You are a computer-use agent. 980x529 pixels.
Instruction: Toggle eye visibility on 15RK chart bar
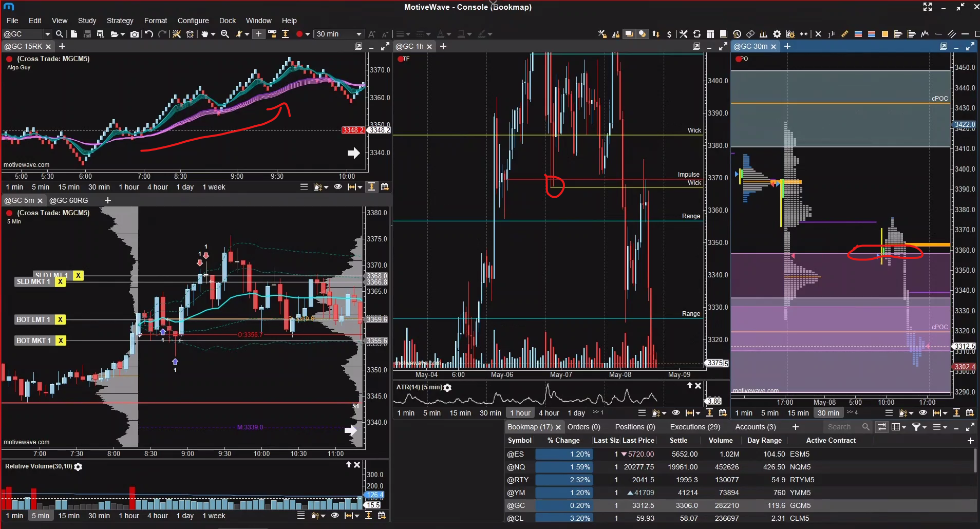tap(338, 187)
